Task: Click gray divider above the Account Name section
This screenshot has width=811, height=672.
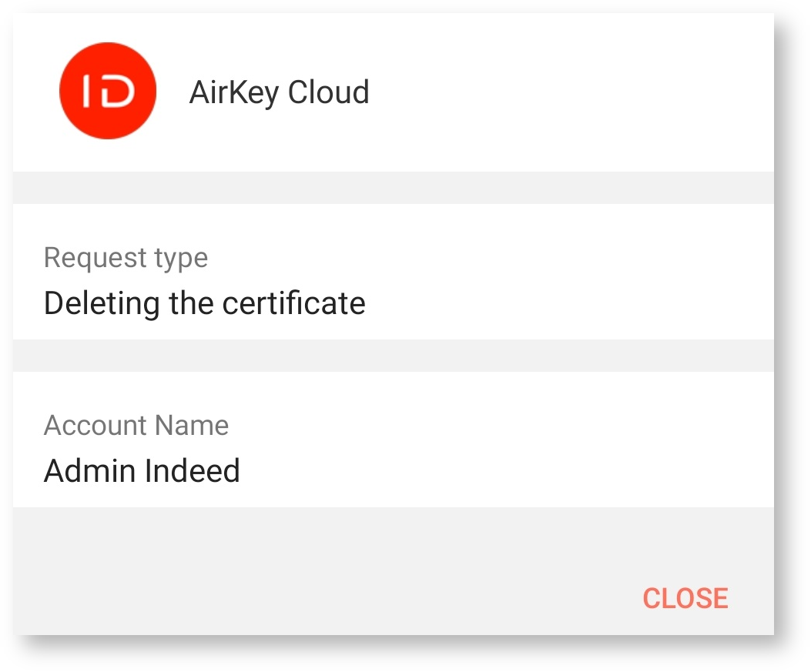Action: [393, 356]
